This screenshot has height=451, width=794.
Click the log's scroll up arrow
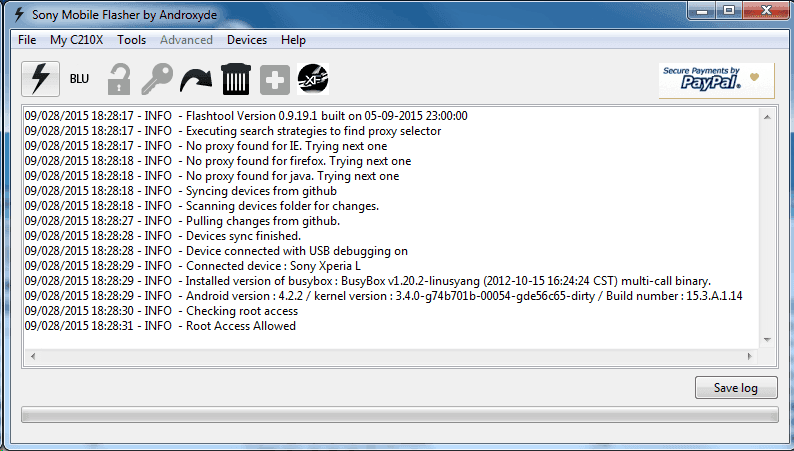(x=767, y=117)
